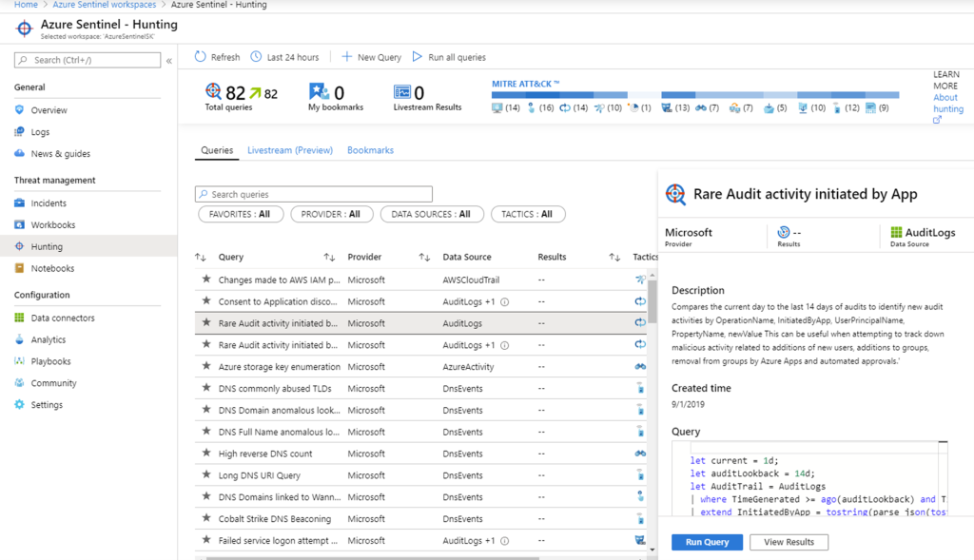The image size is (974, 560).
Task: Click the MITRE tactic icon with count (5)
Action: 769,108
